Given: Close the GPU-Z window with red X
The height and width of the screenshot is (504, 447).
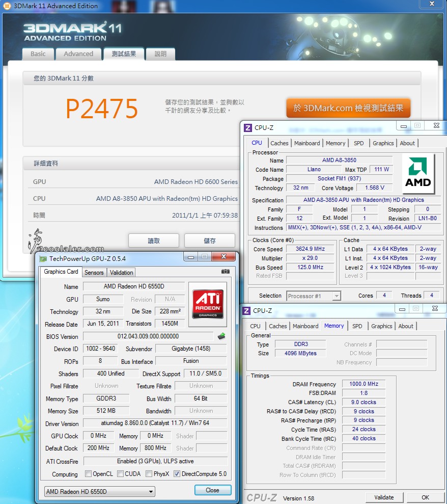Looking at the screenshot, I should coord(224,256).
